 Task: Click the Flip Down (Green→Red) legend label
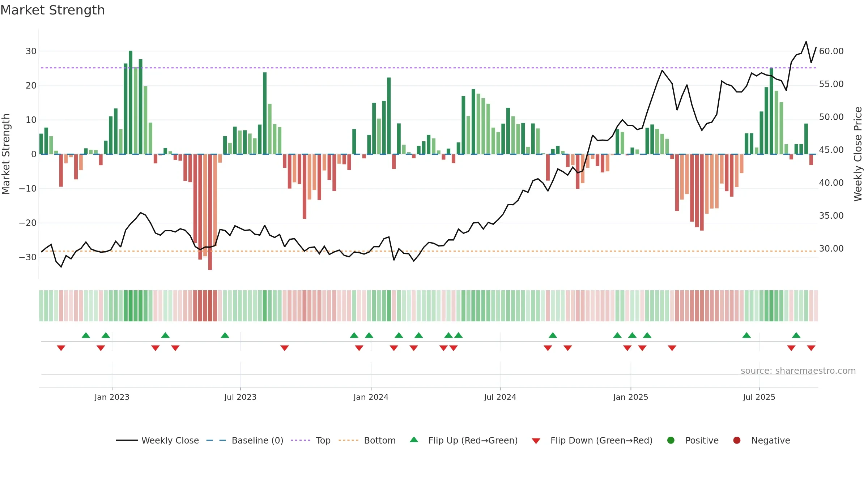[601, 440]
